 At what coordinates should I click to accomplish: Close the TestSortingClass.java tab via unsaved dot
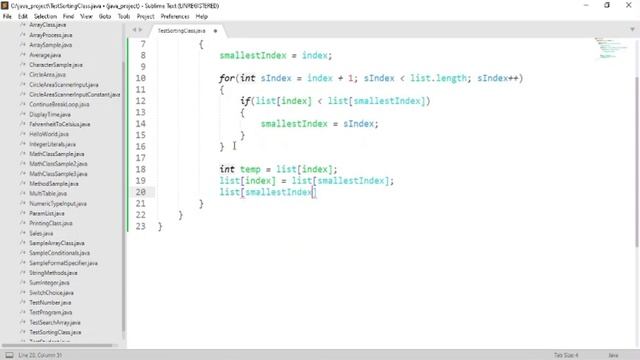pos(215,31)
